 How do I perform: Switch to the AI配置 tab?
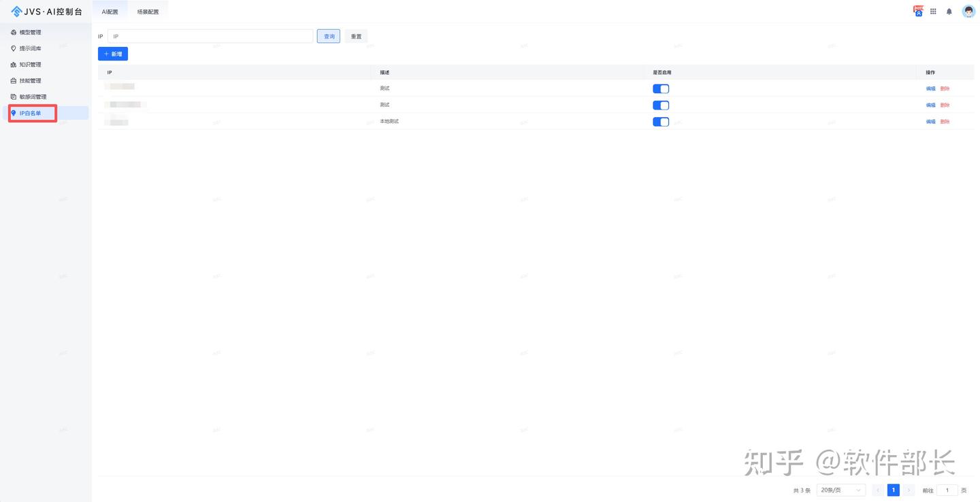click(x=110, y=12)
